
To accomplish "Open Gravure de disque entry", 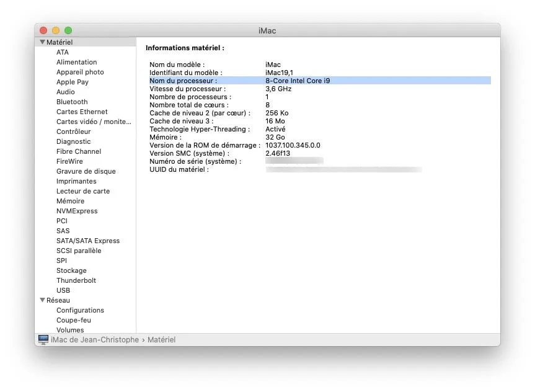I will (x=86, y=171).
